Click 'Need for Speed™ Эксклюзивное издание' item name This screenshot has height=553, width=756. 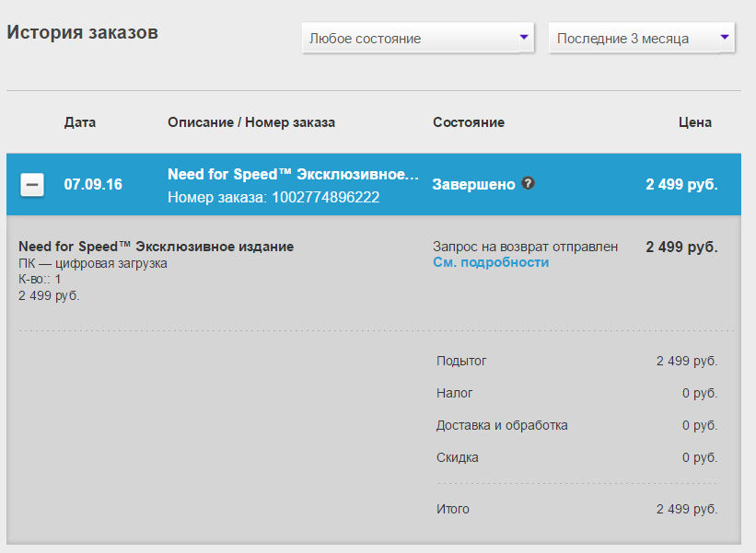(157, 247)
